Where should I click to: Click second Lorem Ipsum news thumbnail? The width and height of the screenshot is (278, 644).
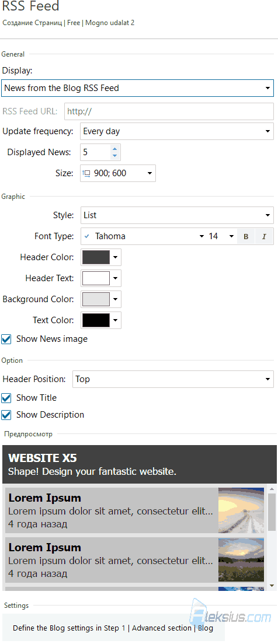[x=241, y=560]
